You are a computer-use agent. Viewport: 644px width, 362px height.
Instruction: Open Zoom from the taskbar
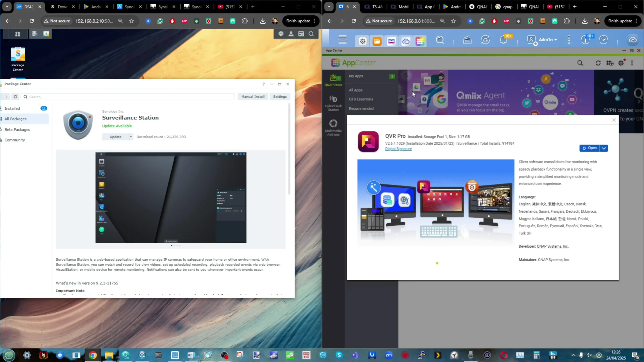389,355
